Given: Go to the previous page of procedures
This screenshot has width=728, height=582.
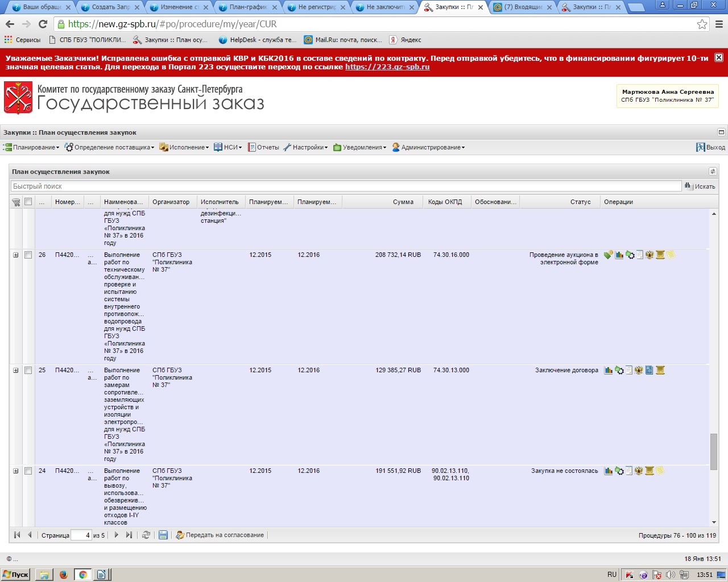Looking at the screenshot, I should coord(30,535).
